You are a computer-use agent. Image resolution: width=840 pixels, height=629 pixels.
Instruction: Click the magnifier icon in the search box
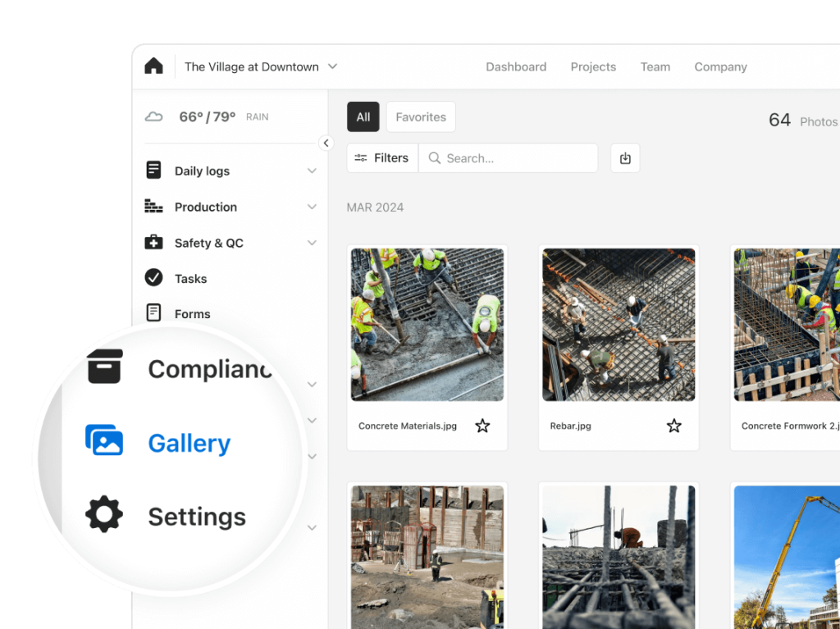(435, 158)
